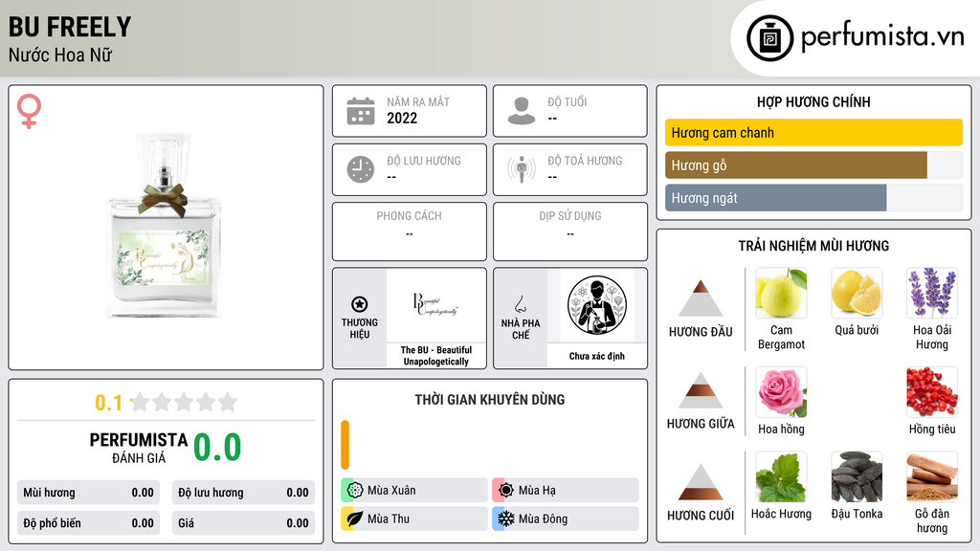
Task: Select the Hoa Oải Hương lavender image
Action: pos(932,293)
